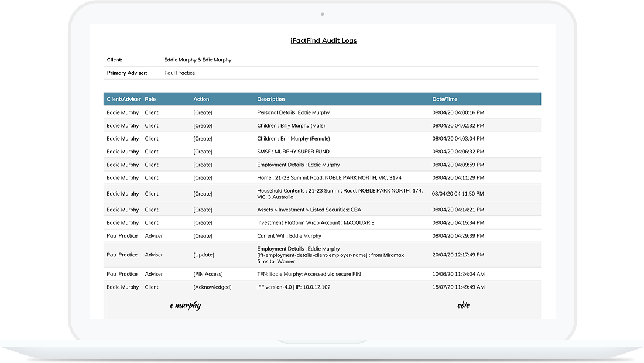Click the Primary Adviser value Paul Practice
The width and height of the screenshot is (644, 363).
coord(180,73)
